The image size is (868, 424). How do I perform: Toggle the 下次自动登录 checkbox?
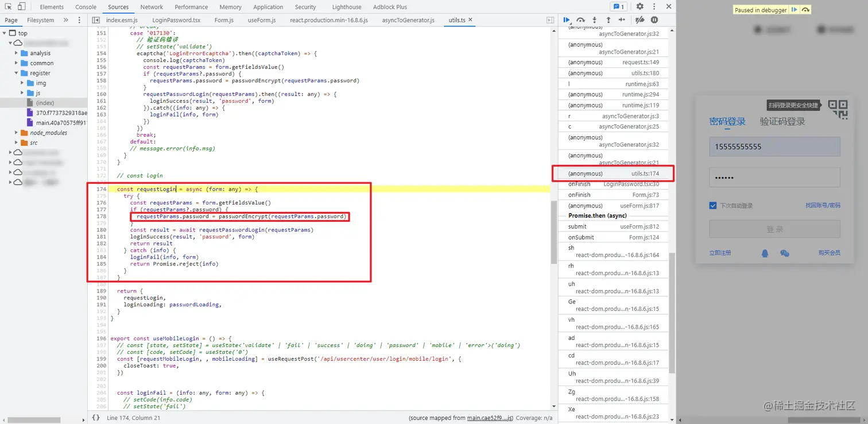point(713,205)
